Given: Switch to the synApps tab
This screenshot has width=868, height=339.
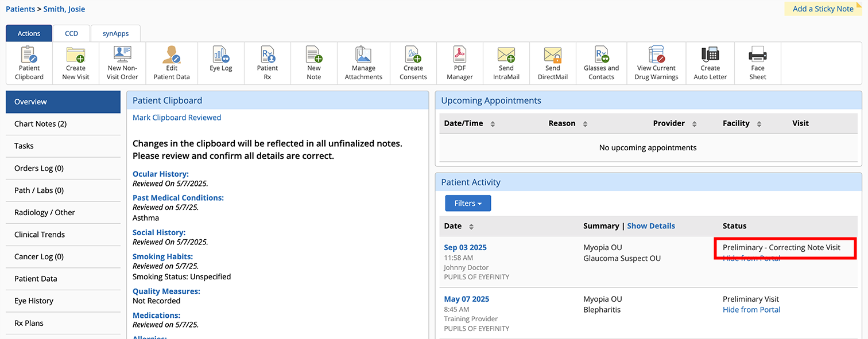Looking at the screenshot, I should tap(115, 33).
